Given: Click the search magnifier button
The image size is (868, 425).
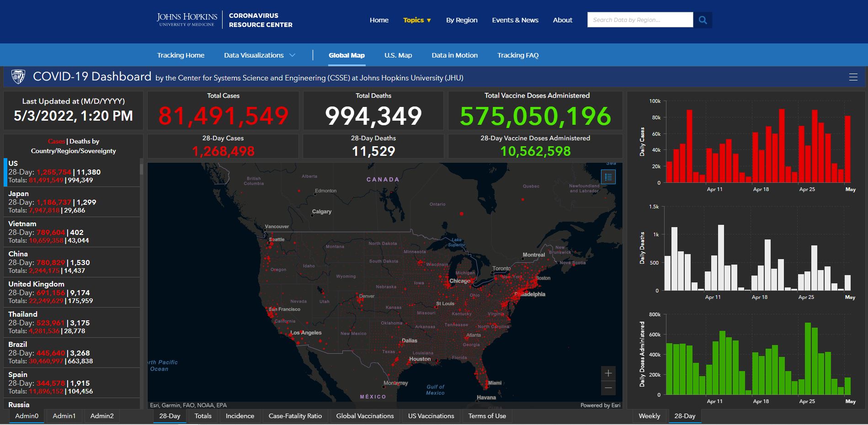Looking at the screenshot, I should [703, 20].
